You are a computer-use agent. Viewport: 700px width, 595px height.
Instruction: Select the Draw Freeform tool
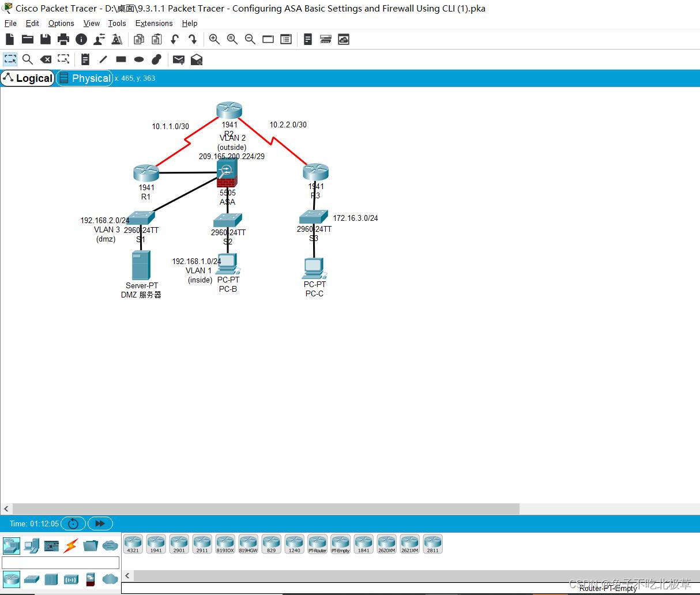tap(157, 59)
